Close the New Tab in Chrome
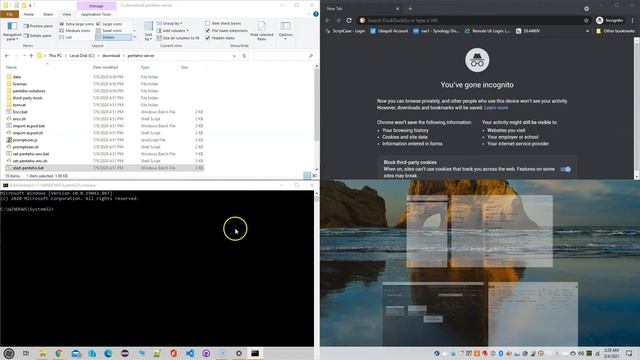 398,8
